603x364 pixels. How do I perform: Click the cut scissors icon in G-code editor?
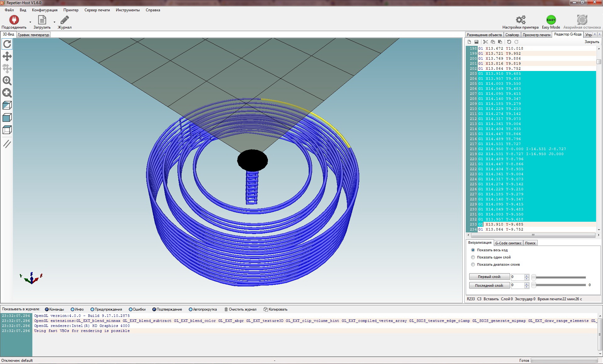486,42
